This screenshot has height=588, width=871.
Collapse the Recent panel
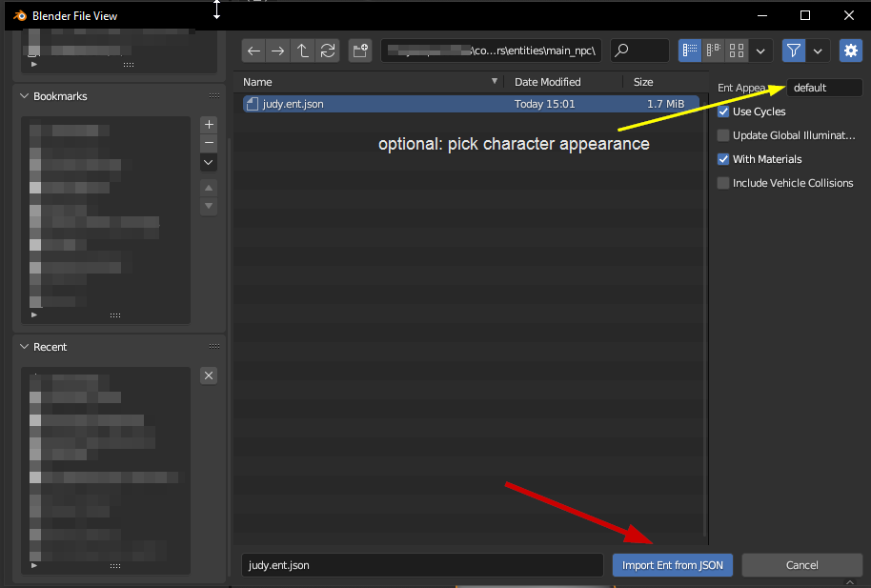pyautogui.click(x=25, y=347)
